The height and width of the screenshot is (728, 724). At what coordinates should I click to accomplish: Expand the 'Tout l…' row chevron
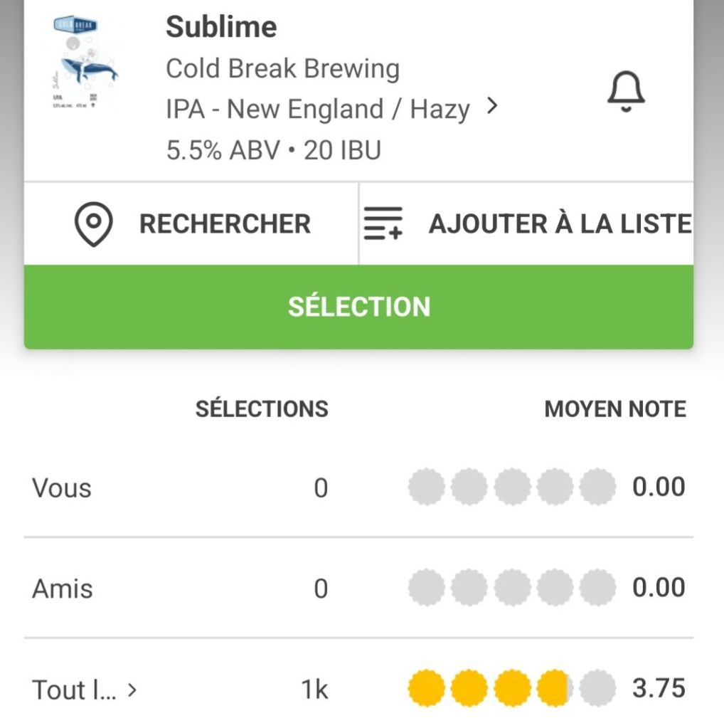click(132, 689)
